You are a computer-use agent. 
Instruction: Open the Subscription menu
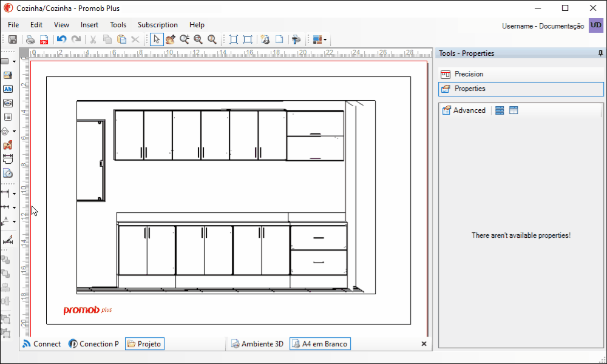[158, 25]
